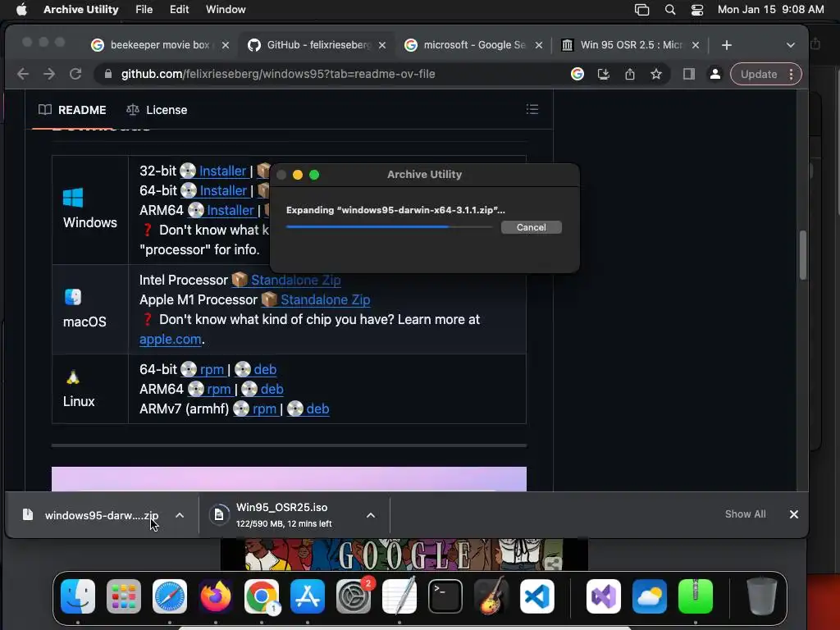The width and height of the screenshot is (840, 630).
Task: Download the Linux ARMv7 rpm link
Action: (265, 409)
